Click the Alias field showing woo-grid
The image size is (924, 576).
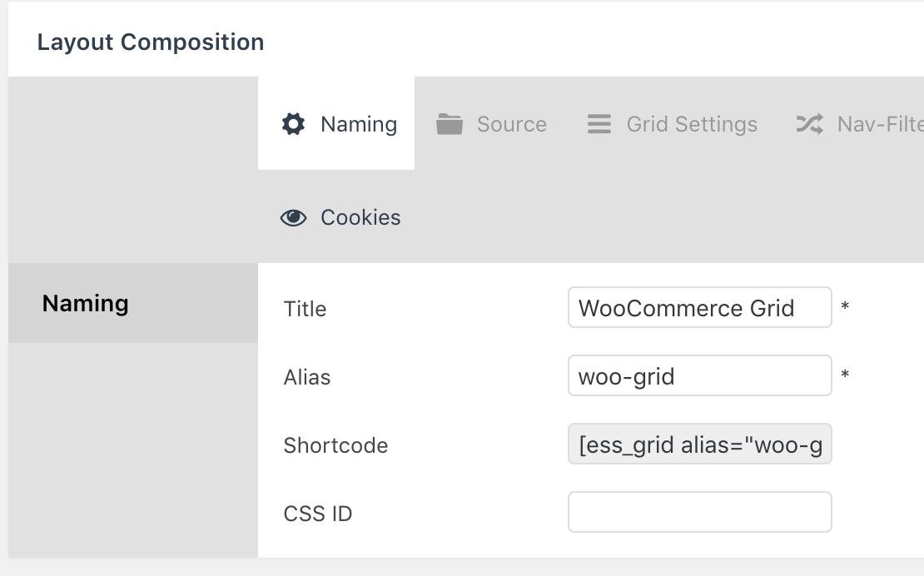[699, 375]
